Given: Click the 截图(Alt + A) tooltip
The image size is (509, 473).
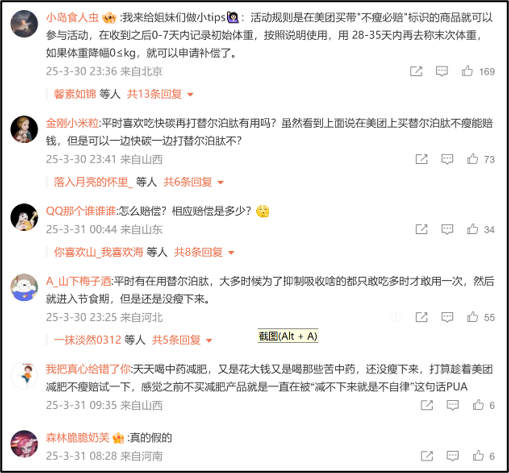Looking at the screenshot, I should [x=288, y=336].
